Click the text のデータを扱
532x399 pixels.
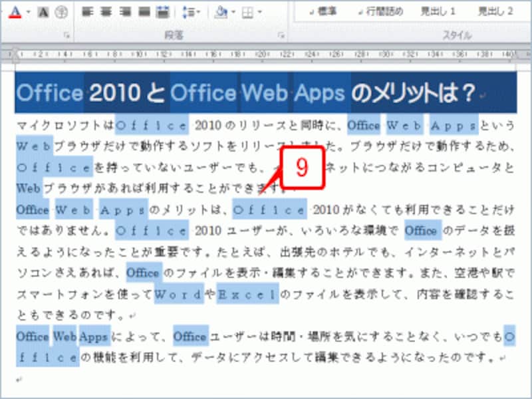tap(479, 231)
